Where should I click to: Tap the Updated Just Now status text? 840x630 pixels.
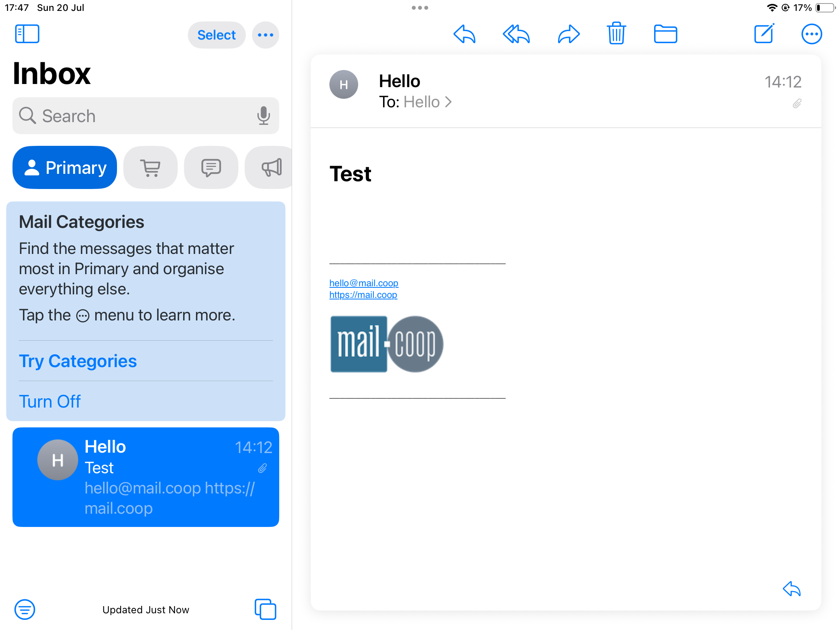(x=146, y=609)
